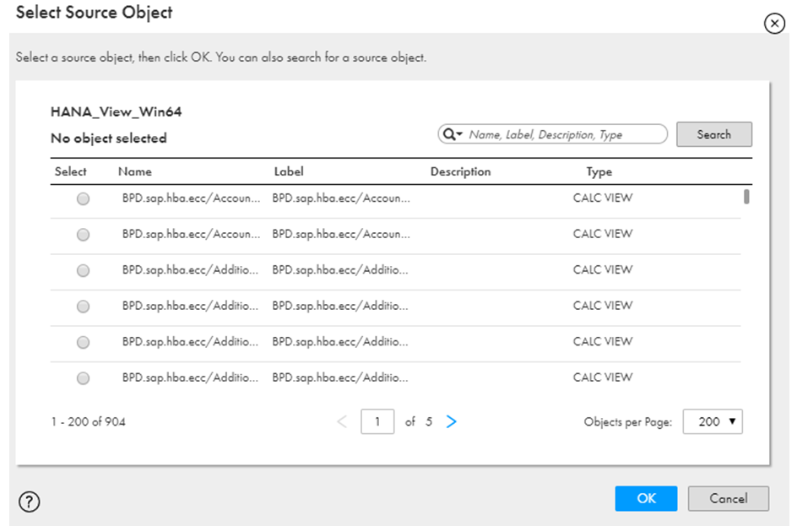Open the help question mark icon

[30, 502]
